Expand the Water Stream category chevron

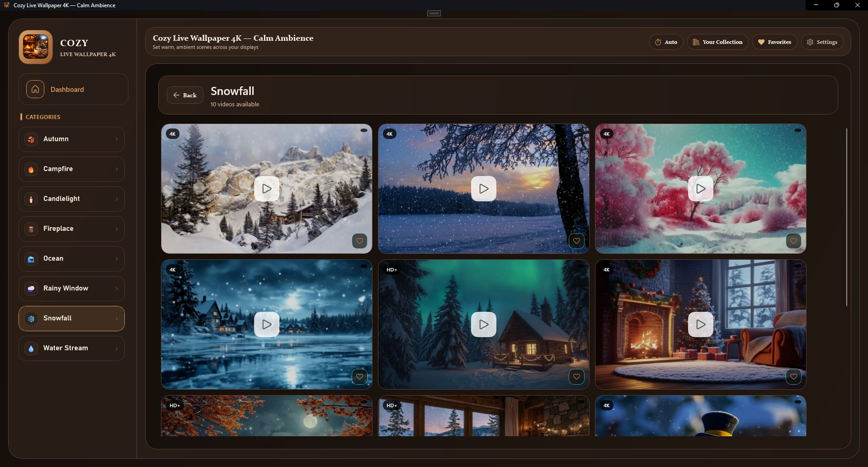tap(117, 348)
